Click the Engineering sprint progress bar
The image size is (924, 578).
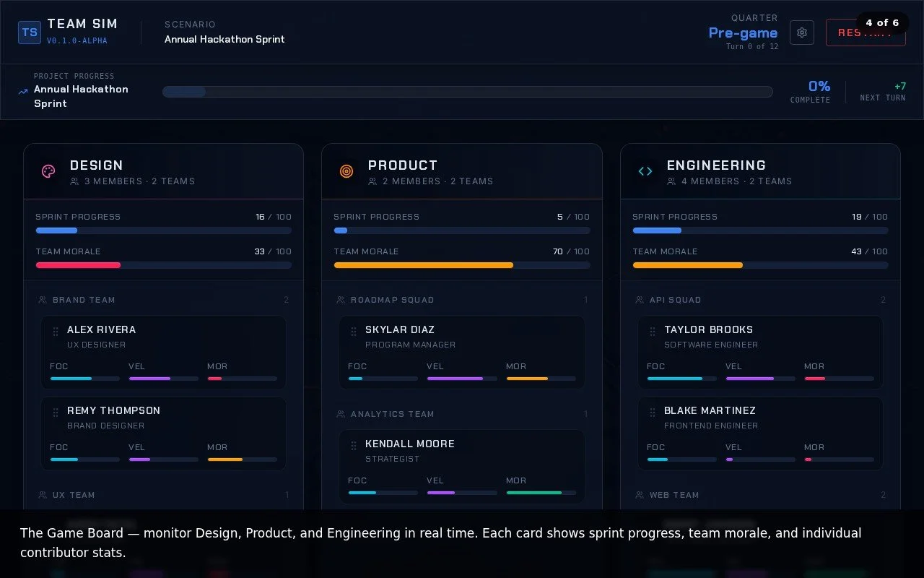tap(760, 230)
